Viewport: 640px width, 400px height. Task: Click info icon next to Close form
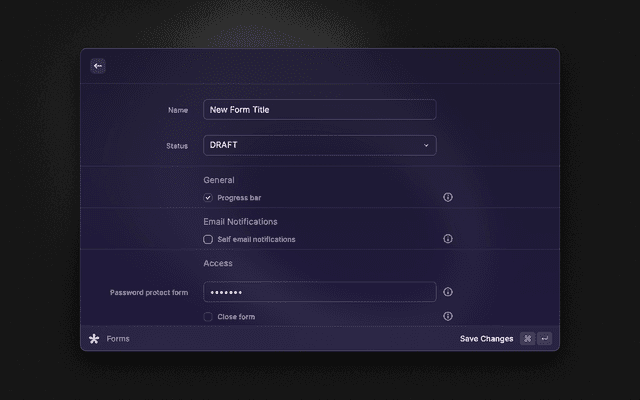tap(448, 316)
